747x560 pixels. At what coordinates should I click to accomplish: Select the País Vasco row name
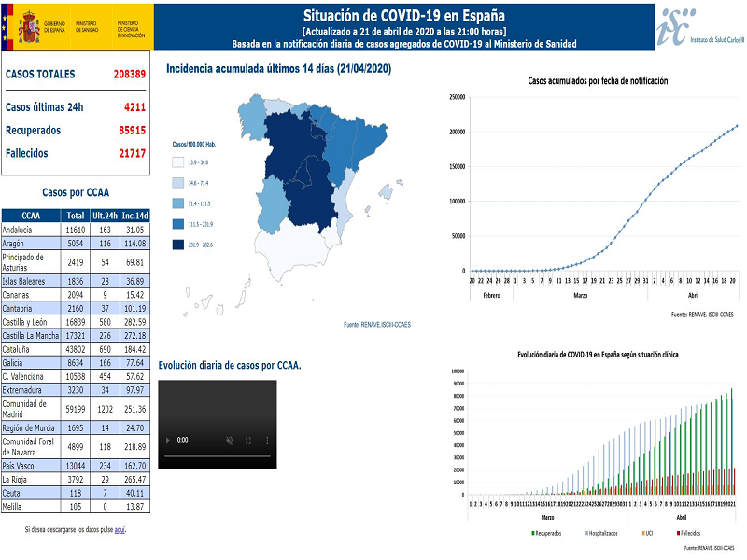pos(18,466)
